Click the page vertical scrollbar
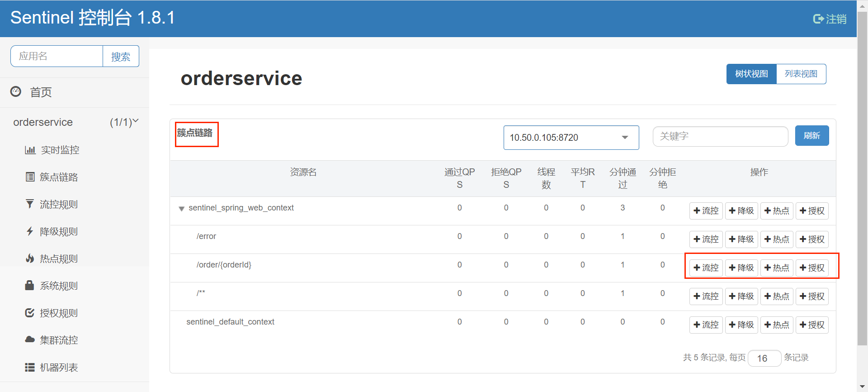The height and width of the screenshot is (392, 868). coord(862,179)
